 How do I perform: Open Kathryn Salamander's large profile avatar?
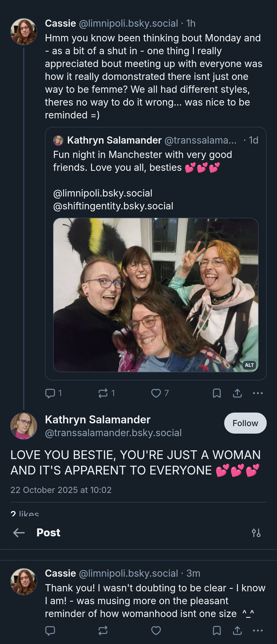(24, 426)
